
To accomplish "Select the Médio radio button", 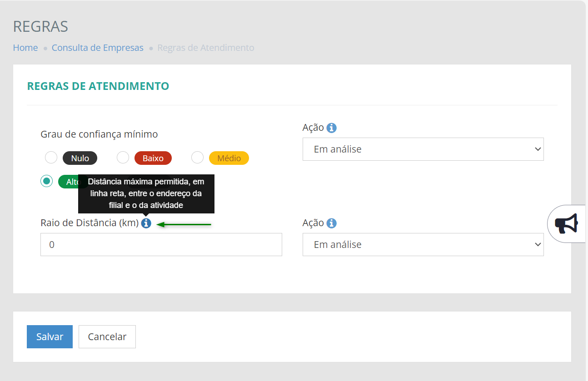I will tap(197, 158).
